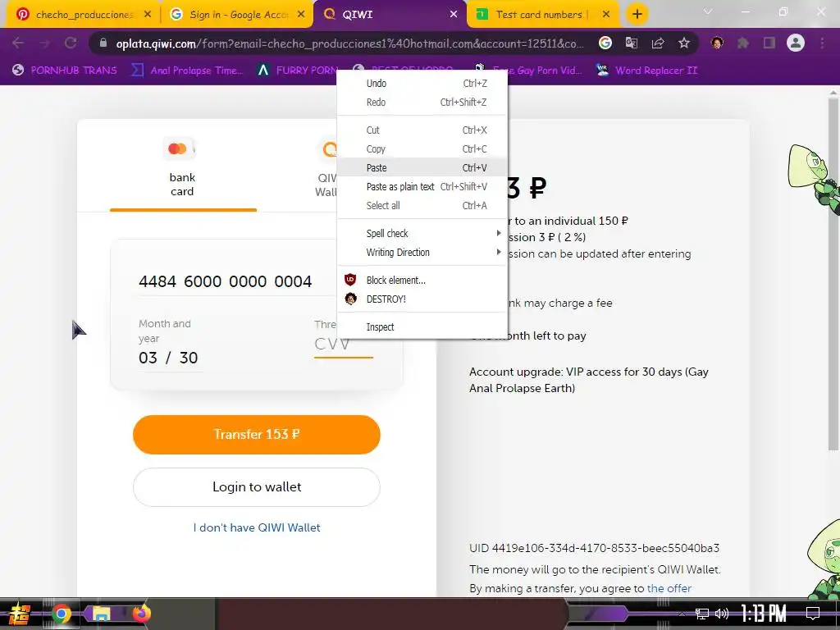Bookmark this page with the star
The height and width of the screenshot is (630, 840).
pyautogui.click(x=684, y=43)
